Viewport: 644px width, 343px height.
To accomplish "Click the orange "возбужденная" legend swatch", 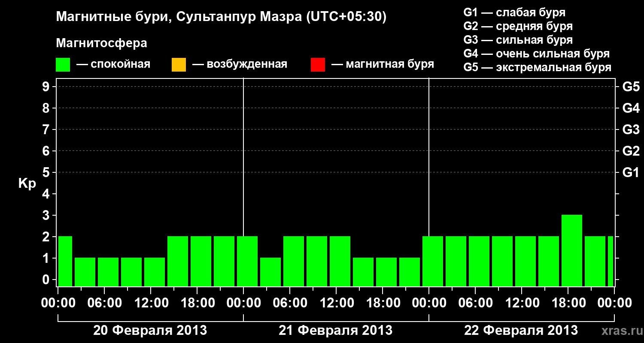I will (179, 65).
